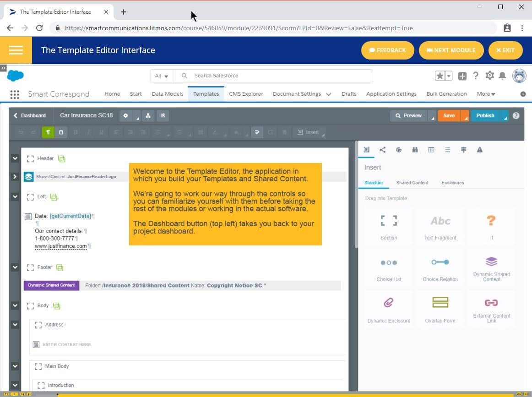
Task: Click the globe icon in sidebar toolbar
Action: point(399,150)
